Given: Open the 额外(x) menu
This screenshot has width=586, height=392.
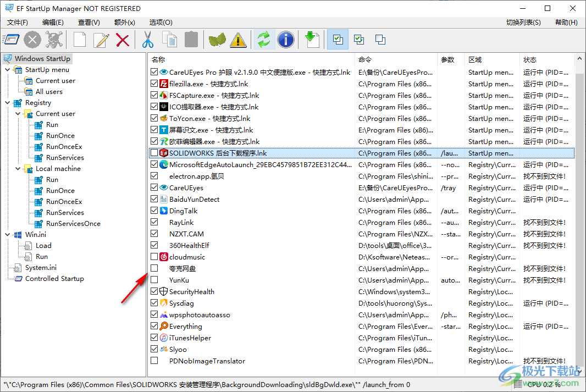Looking at the screenshot, I should (124, 23).
